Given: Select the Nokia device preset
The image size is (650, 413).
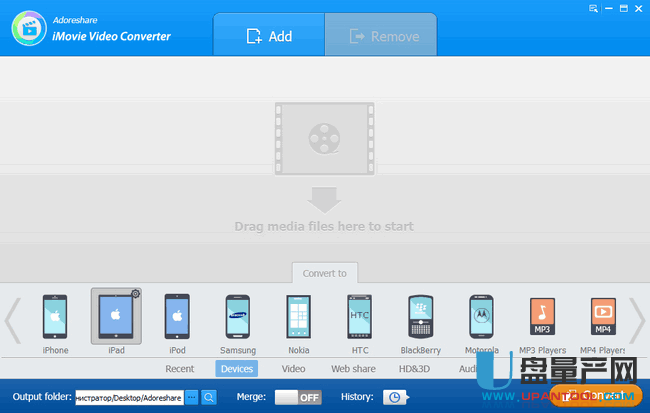Looking at the screenshot, I should pos(299,318).
